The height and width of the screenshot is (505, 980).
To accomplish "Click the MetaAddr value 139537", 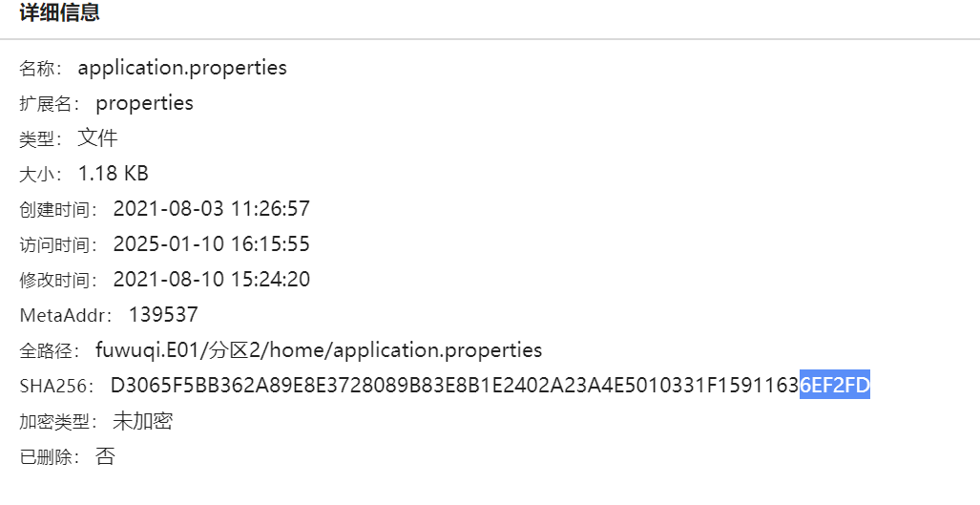I will 163,315.
